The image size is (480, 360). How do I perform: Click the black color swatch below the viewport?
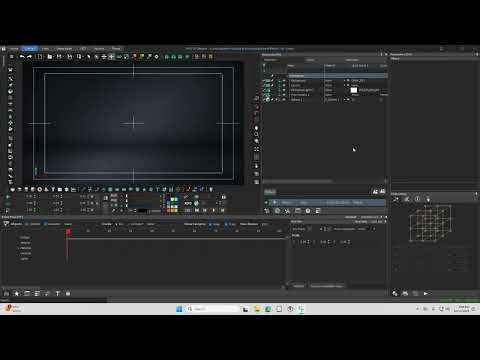142,211
